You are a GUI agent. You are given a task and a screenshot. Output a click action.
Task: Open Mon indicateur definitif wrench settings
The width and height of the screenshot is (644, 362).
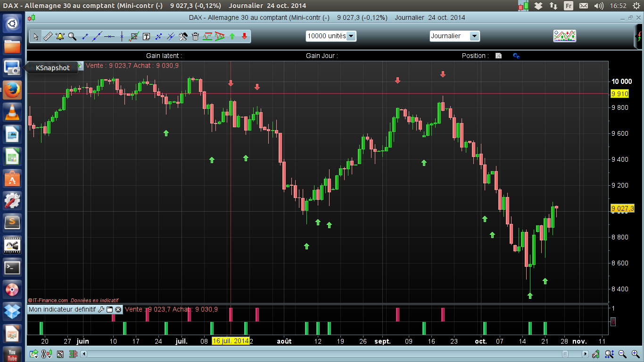101,310
